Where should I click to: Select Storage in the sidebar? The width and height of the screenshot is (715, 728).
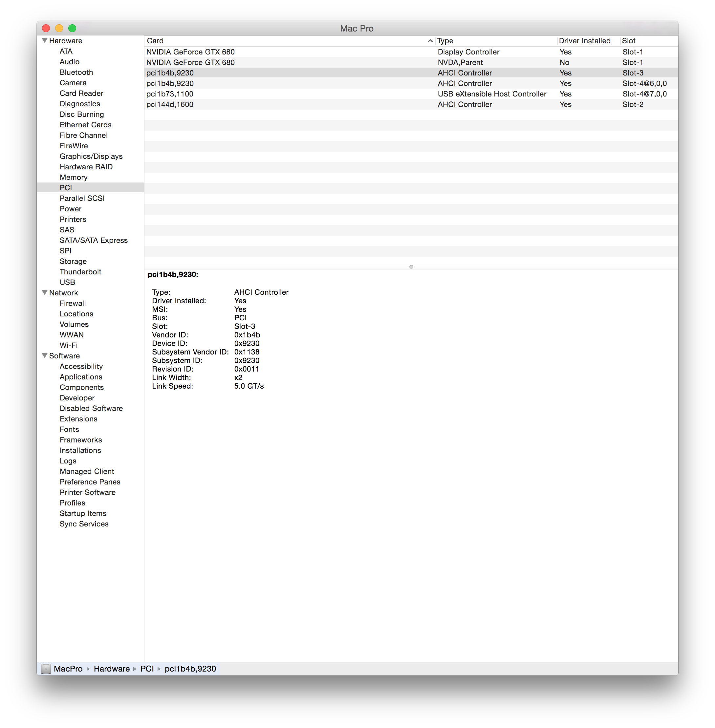73,262
